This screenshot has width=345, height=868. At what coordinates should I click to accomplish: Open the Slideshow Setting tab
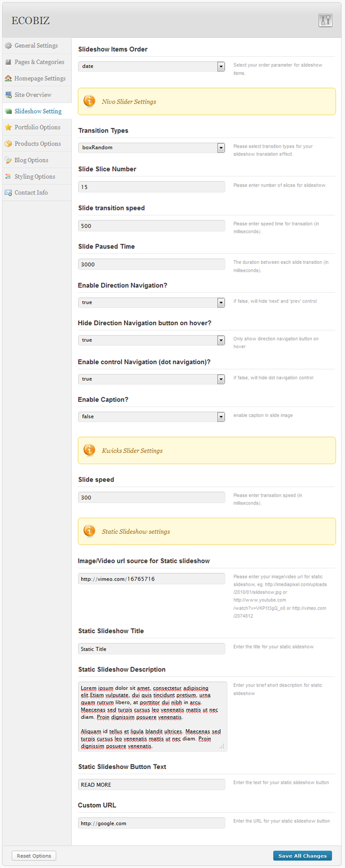click(37, 111)
